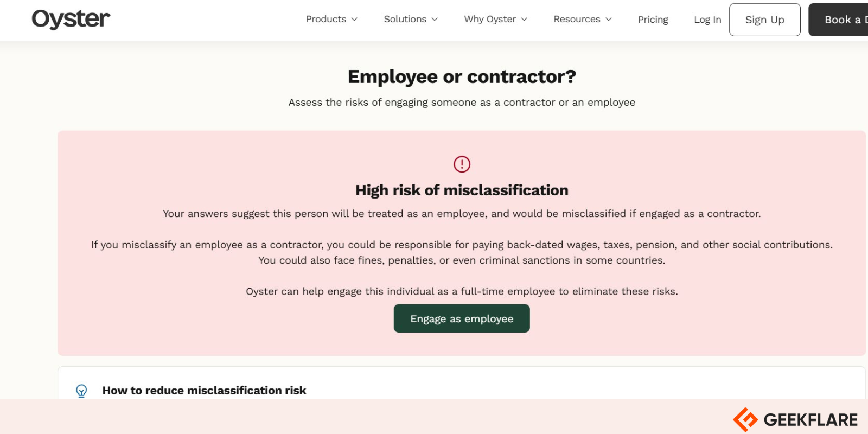This screenshot has height=434, width=868.
Task: Open the Products dropdown
Action: pos(331,19)
